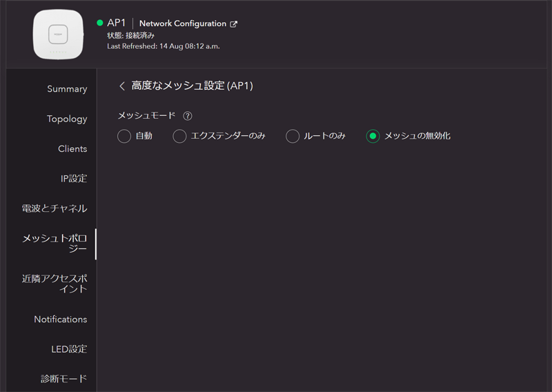This screenshot has width=552, height=392.
Task: Open IP設定 in the sidebar
Action: tap(74, 178)
